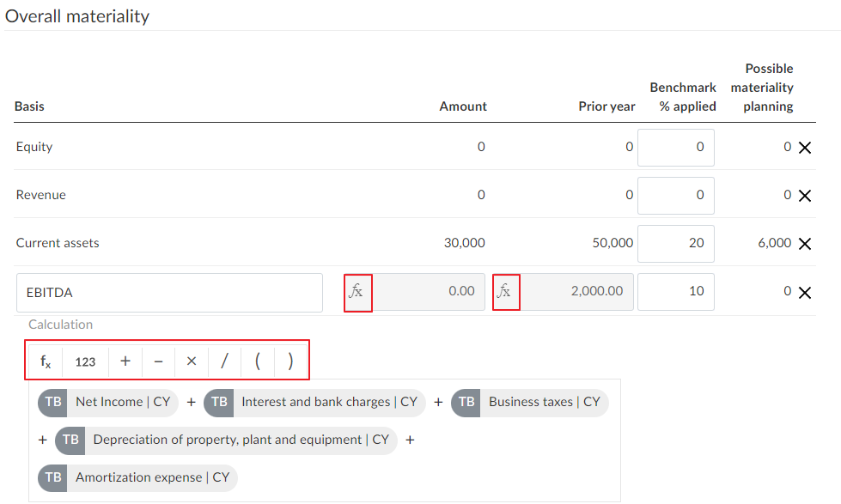Insert the divide operator in the calculation

pyautogui.click(x=224, y=361)
